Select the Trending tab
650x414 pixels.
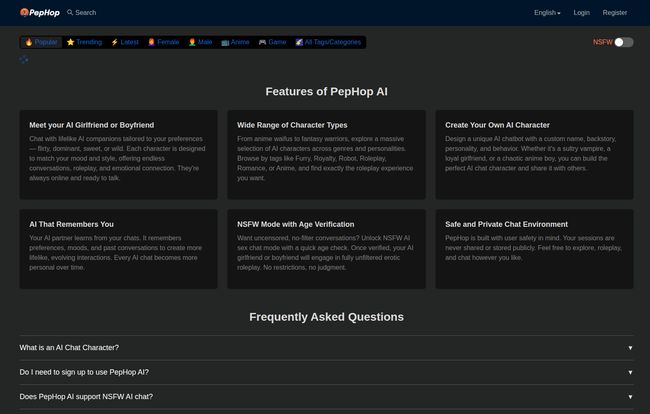coord(84,42)
